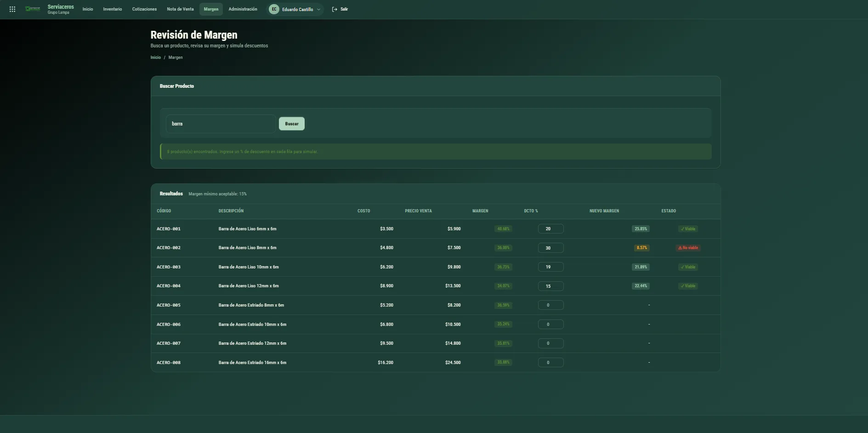Viewport: 868px width, 433px height.
Task: Click the Buscar button
Action: [x=292, y=124]
